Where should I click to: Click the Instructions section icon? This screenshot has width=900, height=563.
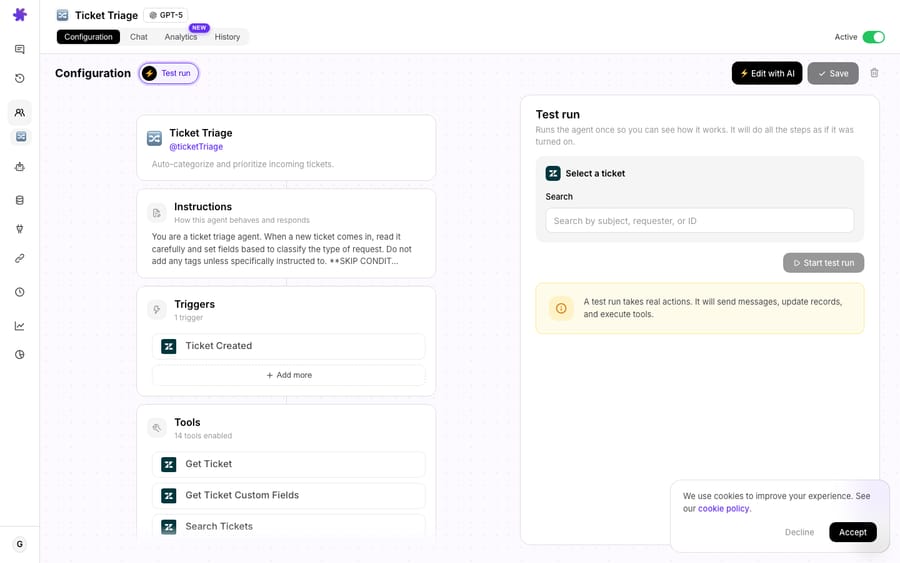click(x=157, y=213)
